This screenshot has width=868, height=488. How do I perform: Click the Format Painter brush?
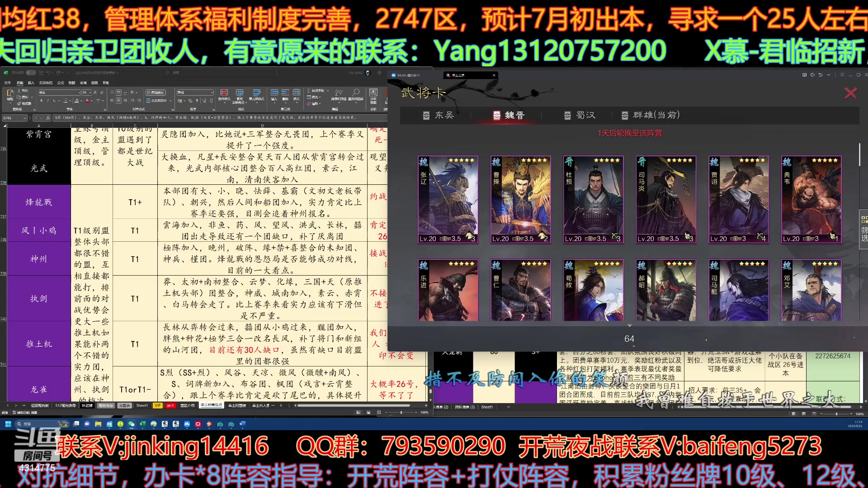(19, 103)
